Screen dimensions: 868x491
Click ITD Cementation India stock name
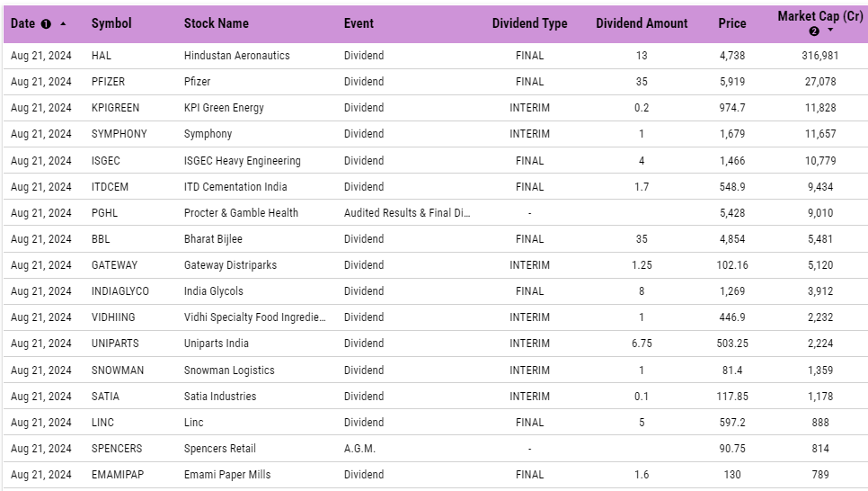click(235, 187)
